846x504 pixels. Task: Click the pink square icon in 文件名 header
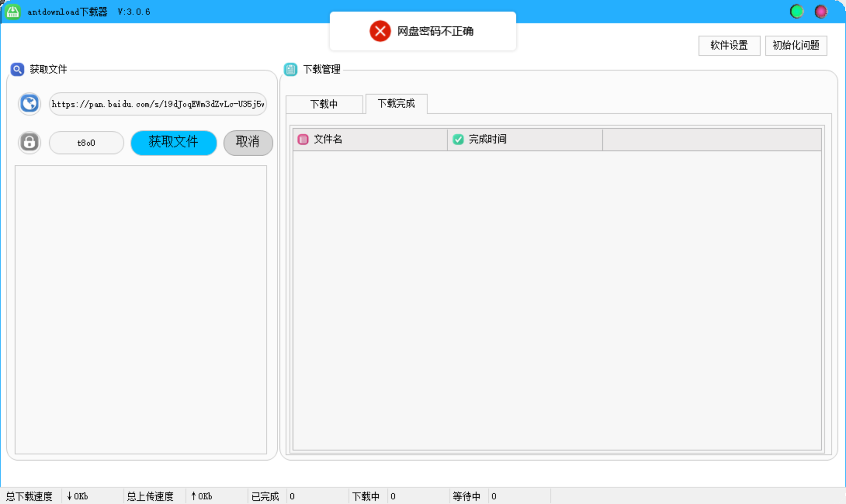click(x=303, y=139)
